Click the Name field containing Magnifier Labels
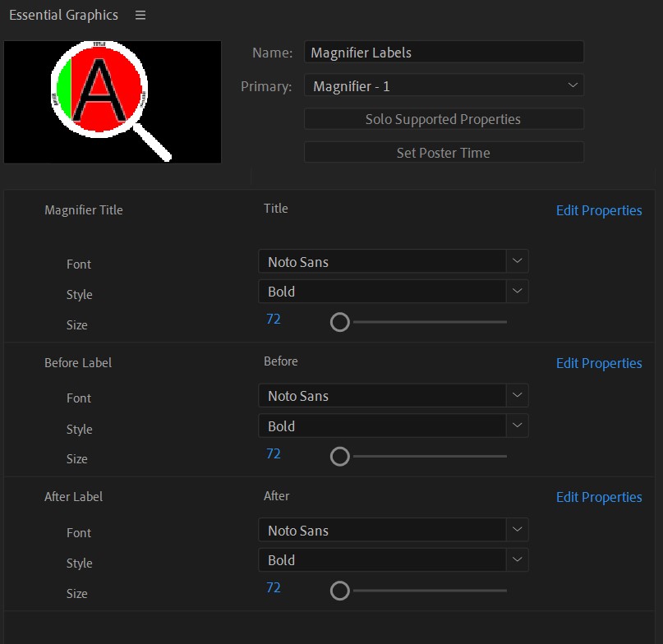 (x=444, y=53)
